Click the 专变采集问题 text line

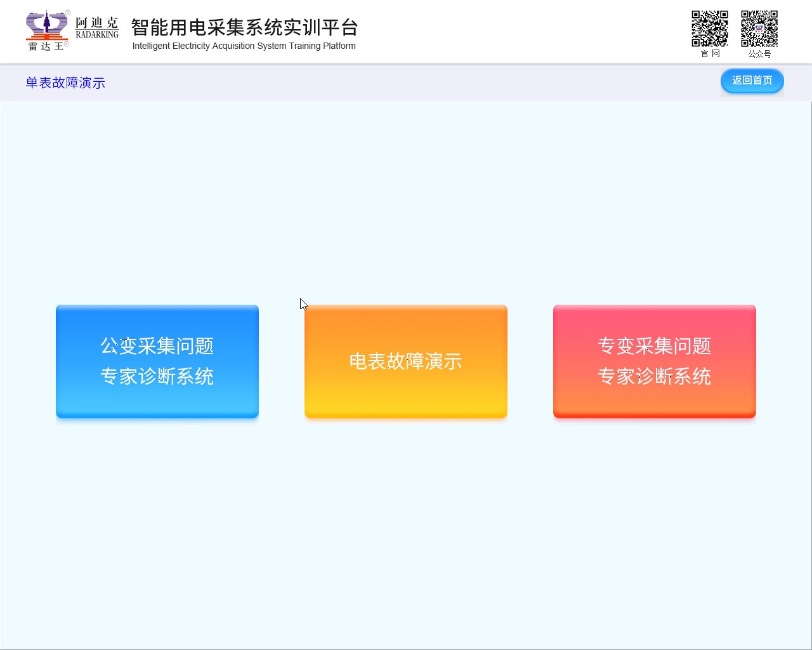pos(655,346)
